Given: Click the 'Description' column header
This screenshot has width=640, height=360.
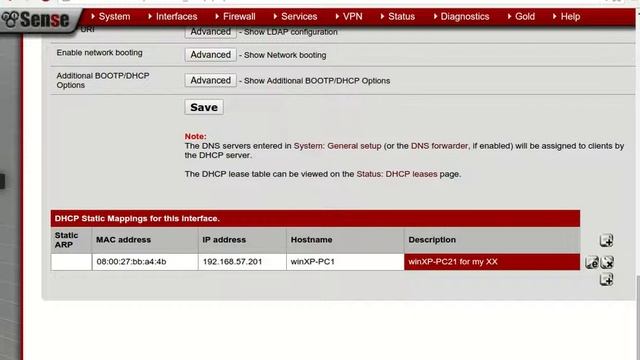Looking at the screenshot, I should click(x=492, y=240).
